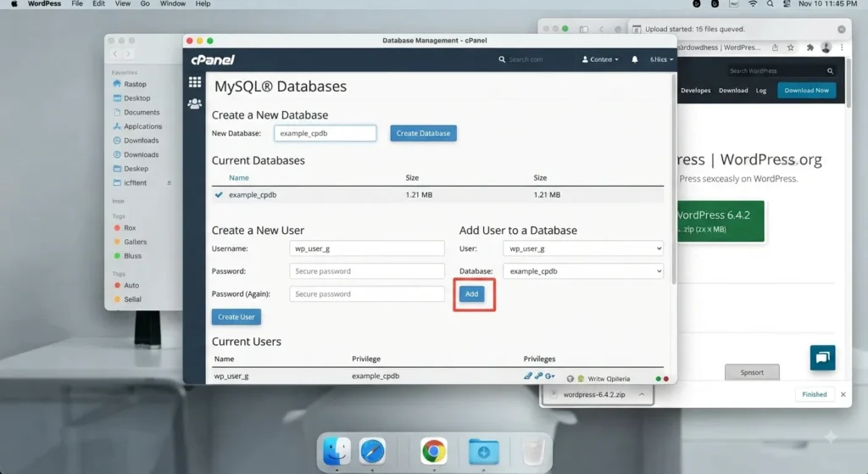Screen dimensions: 868x474
Task: Click checkmark icon beside example_cpdb database row
Action: [219, 195]
